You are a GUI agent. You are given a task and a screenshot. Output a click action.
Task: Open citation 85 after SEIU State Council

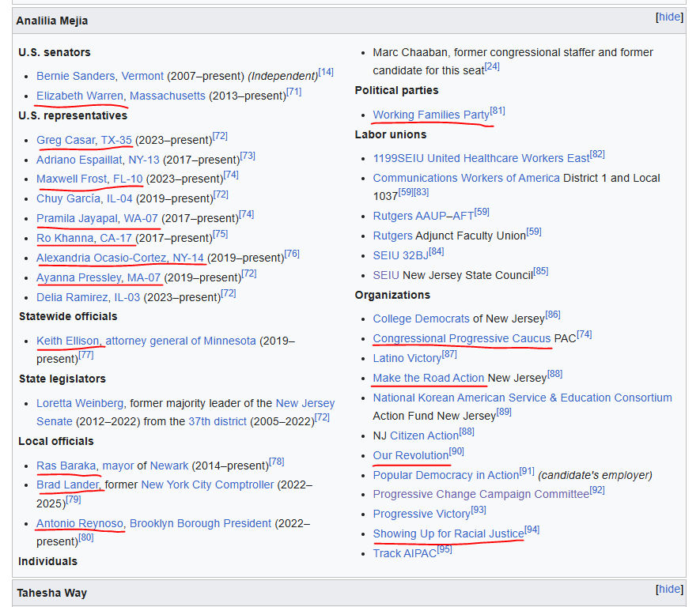point(541,271)
